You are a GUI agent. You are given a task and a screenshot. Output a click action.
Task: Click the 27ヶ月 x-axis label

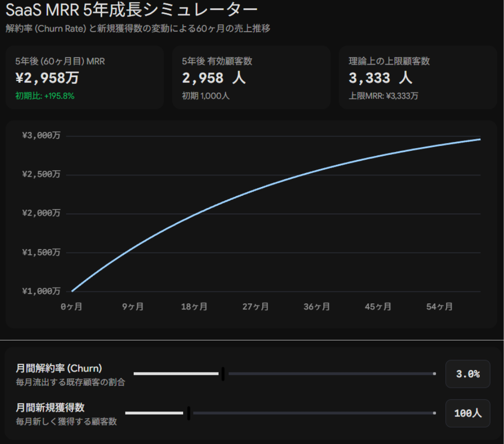tap(256, 307)
